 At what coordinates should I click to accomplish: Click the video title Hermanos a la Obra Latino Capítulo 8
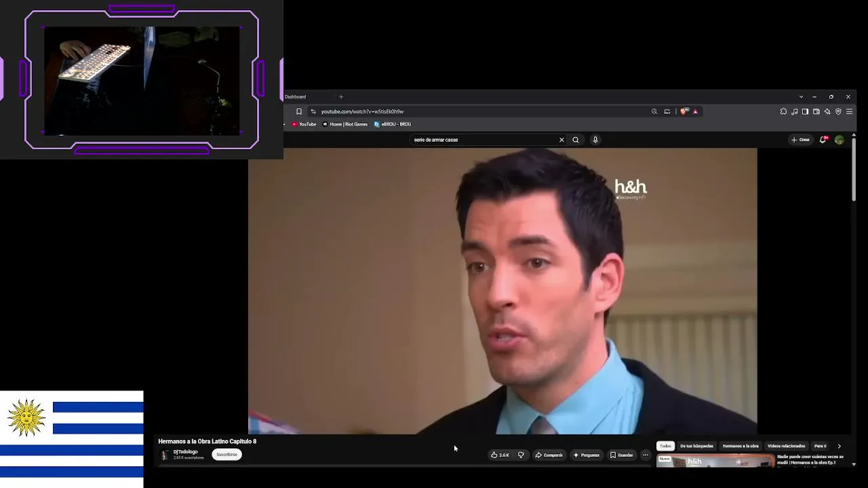(208, 441)
